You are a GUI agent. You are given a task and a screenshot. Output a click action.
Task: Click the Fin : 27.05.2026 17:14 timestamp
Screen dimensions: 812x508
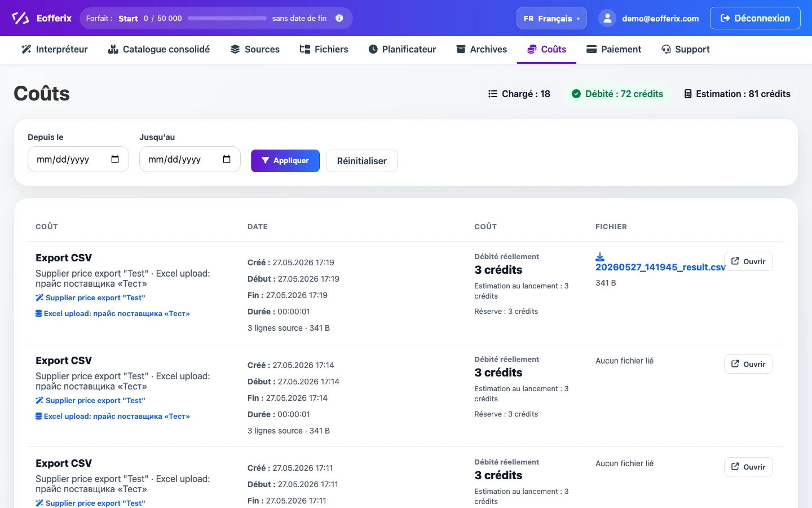[x=288, y=398]
